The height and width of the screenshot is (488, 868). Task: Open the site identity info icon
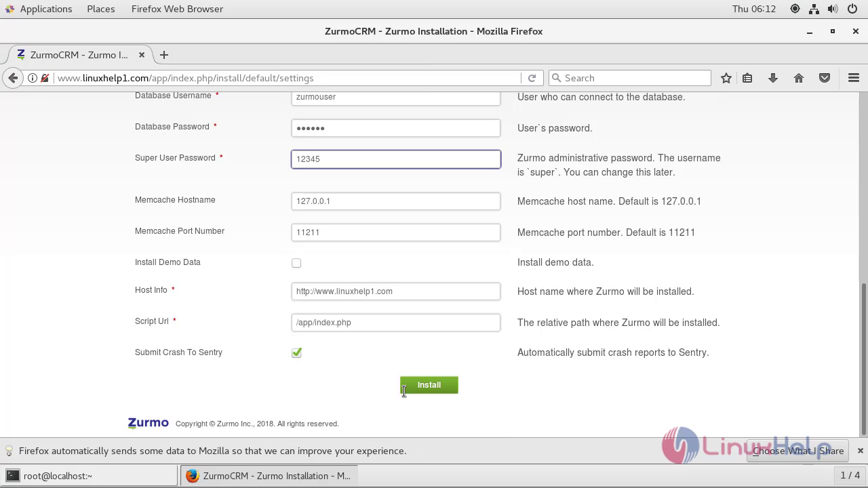coord(32,78)
